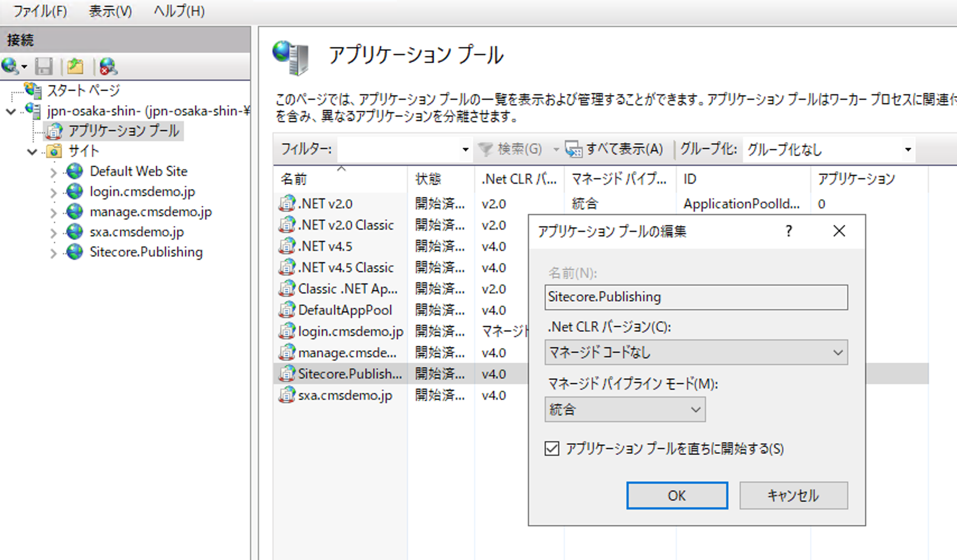This screenshot has height=560, width=957.
Task: Click the manage.cmsdemo.jp site globe icon
Action: point(75,212)
